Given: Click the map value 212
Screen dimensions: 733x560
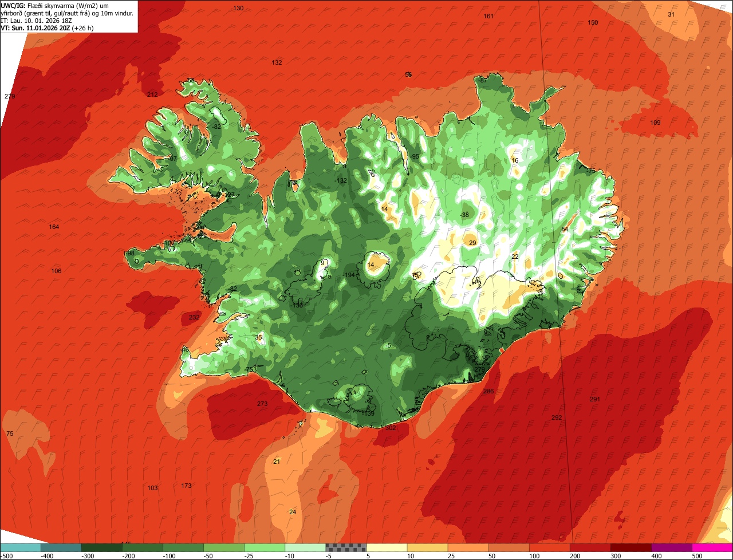Looking at the screenshot, I should point(152,94).
